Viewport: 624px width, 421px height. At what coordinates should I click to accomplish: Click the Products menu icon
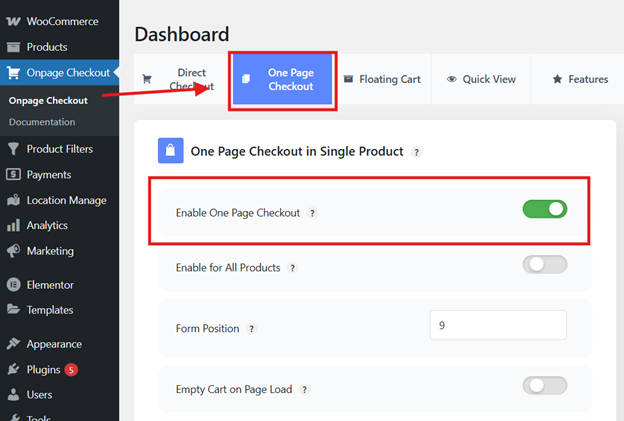13,47
